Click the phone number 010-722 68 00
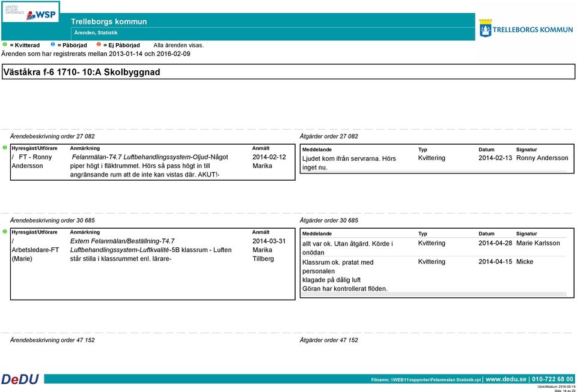Viewport: 577px width, 392px height. click(x=553, y=379)
